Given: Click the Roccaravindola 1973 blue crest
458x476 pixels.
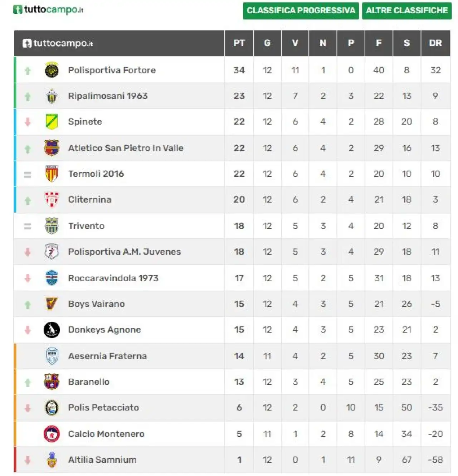Looking at the screenshot, I should 52,278.
